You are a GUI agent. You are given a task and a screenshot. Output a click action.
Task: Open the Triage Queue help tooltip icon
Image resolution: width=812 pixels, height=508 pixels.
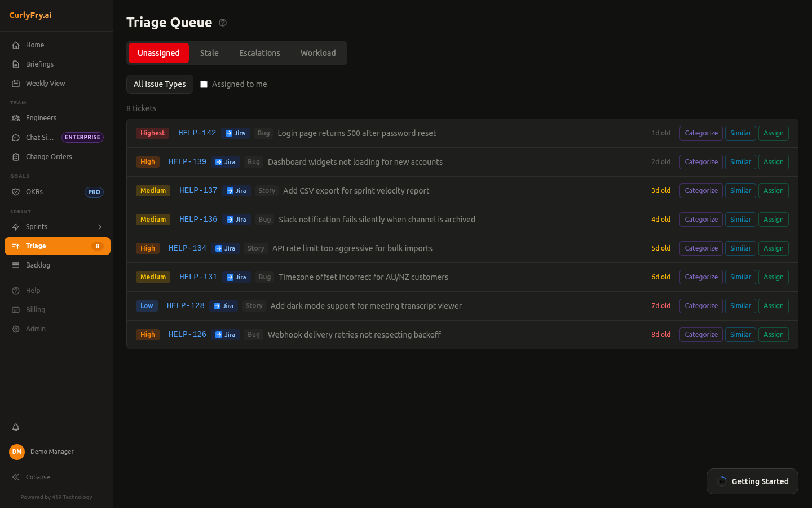pos(222,23)
